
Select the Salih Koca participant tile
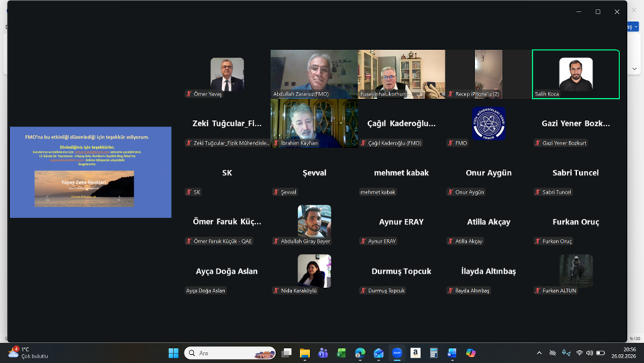[575, 74]
